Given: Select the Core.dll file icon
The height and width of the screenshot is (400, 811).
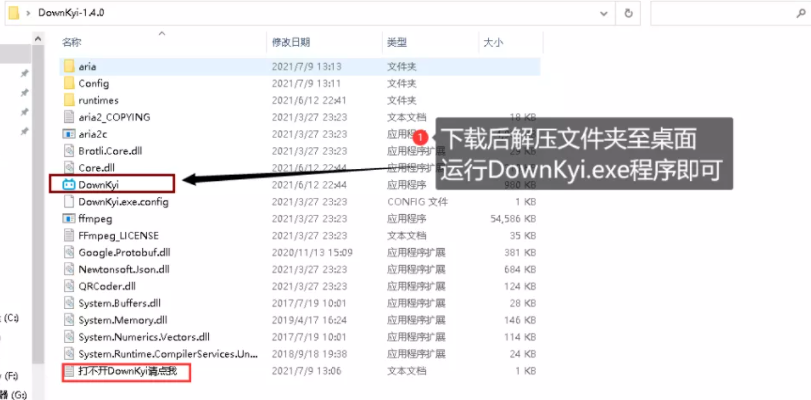Looking at the screenshot, I should pyautogui.click(x=68, y=168).
